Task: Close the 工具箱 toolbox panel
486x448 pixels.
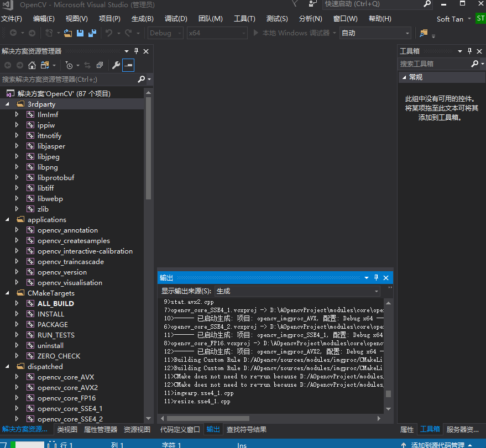Action: (479, 51)
